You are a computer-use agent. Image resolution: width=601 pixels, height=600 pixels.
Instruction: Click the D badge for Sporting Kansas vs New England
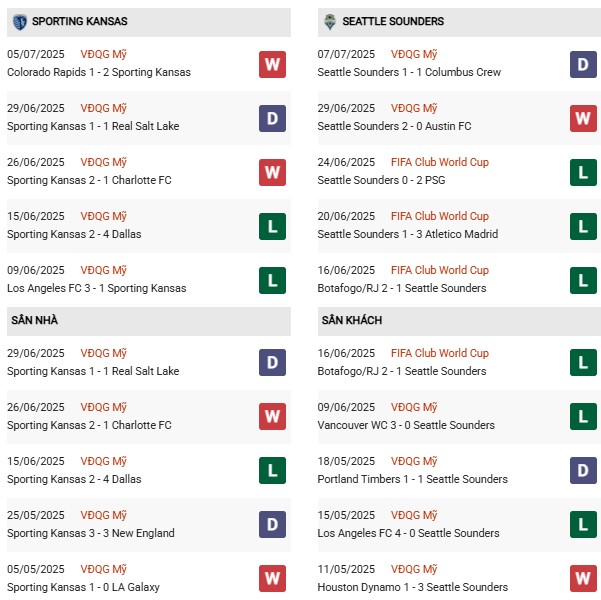(272, 526)
